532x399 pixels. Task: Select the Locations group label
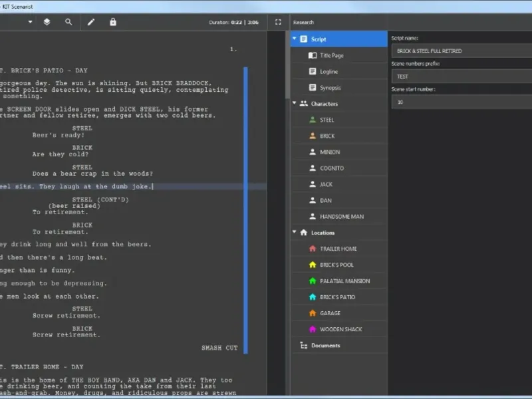coord(323,233)
